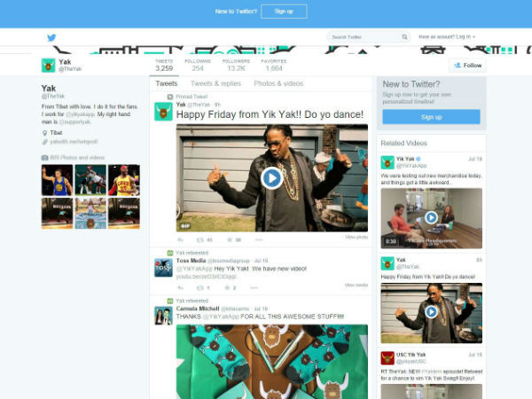Click Yak avatar on pinned tweet

[163, 112]
